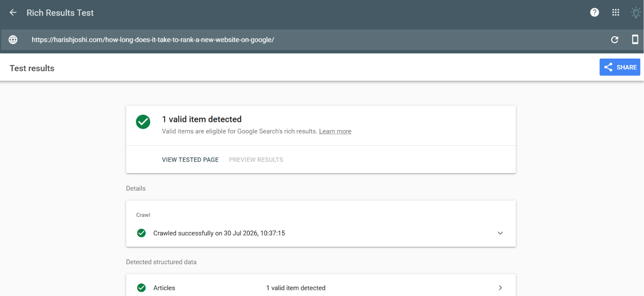
Task: Expand the Crawl details chevron
Action: pyautogui.click(x=500, y=233)
